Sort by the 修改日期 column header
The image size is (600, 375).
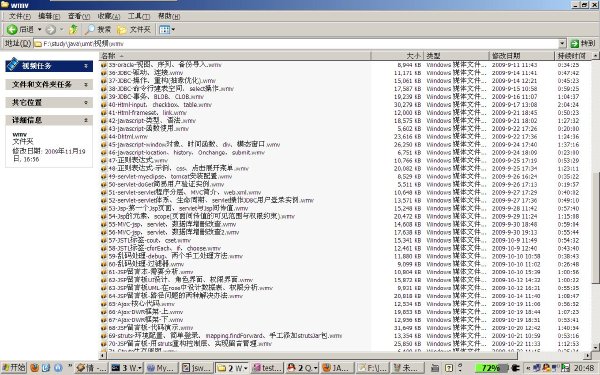tap(522, 56)
